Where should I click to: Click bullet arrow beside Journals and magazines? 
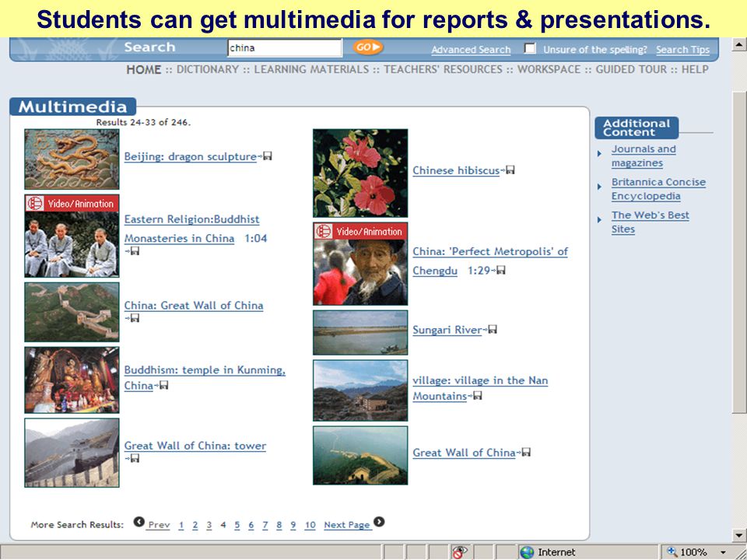599,153
